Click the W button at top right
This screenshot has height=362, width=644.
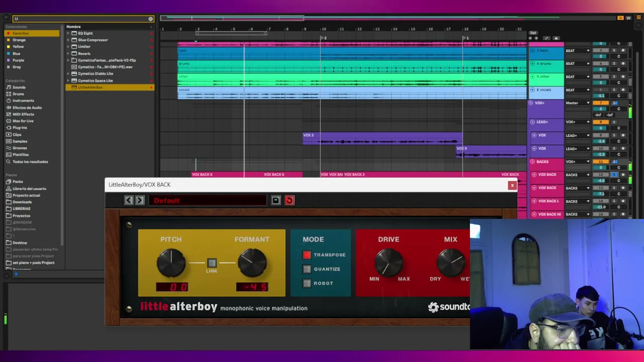point(628,18)
